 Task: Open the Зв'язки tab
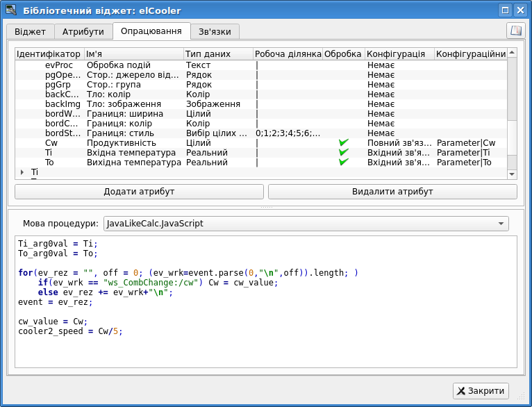215,32
